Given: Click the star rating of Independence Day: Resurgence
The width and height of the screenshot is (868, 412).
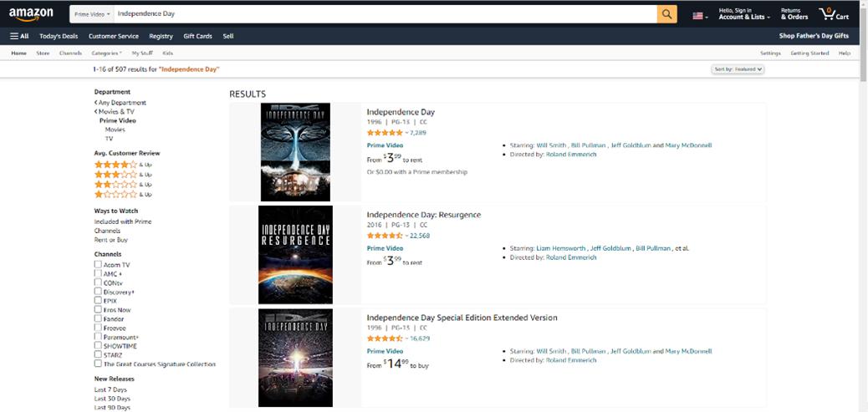Looking at the screenshot, I should pyautogui.click(x=385, y=236).
